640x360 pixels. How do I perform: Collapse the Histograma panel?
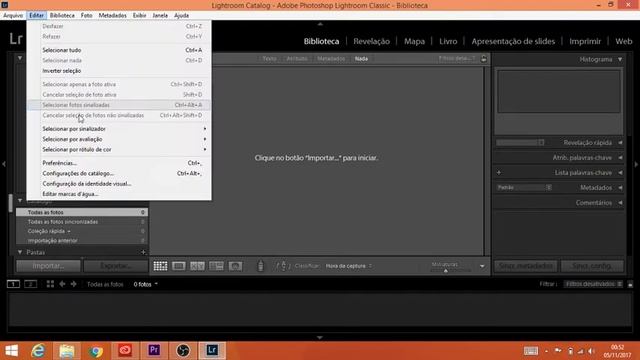620,60
